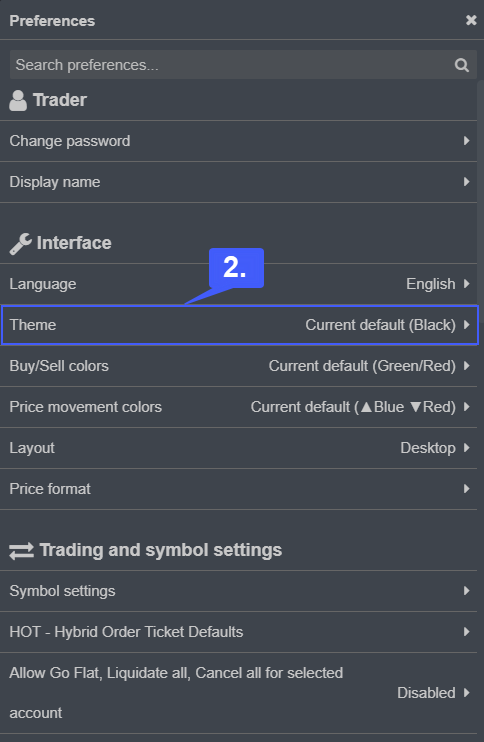Click the magnifier search icon
This screenshot has width=484, height=742.
pos(461,65)
